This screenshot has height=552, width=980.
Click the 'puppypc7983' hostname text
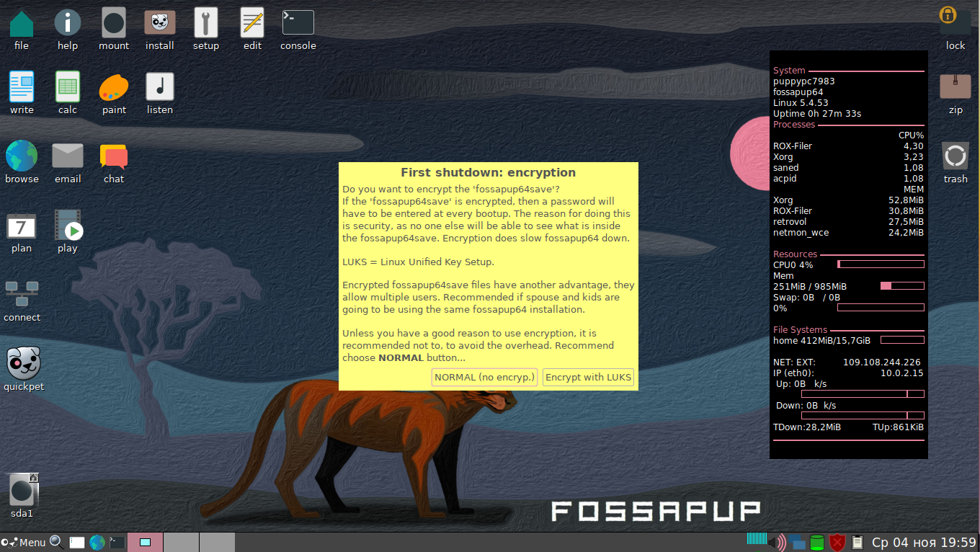[x=803, y=81]
